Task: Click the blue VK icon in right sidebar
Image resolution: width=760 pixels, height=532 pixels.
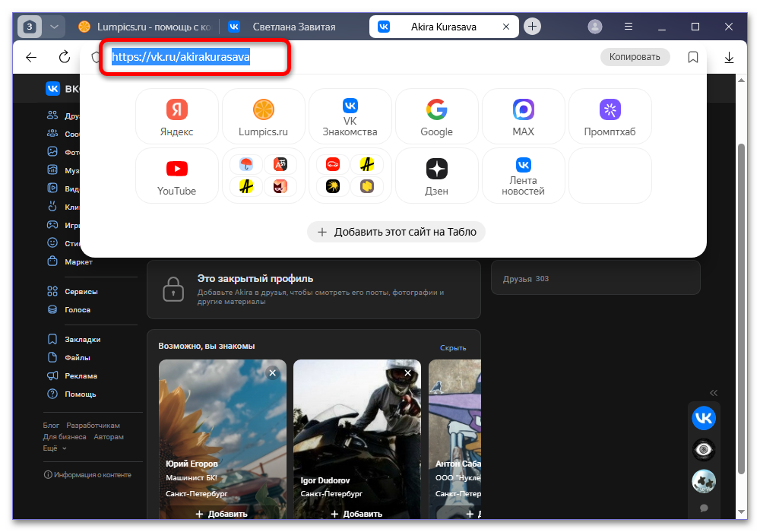Action: tap(704, 418)
